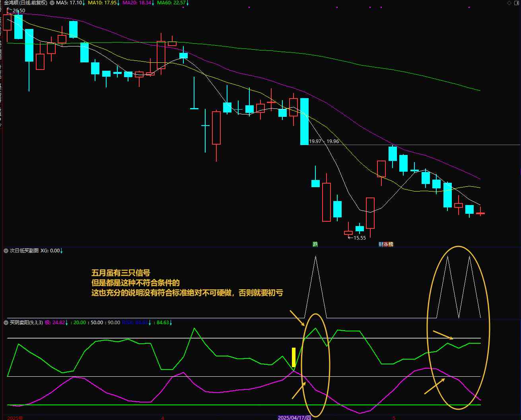
Task: Click the cyan arrow after MA60 value
Action: (x=188, y=3)
